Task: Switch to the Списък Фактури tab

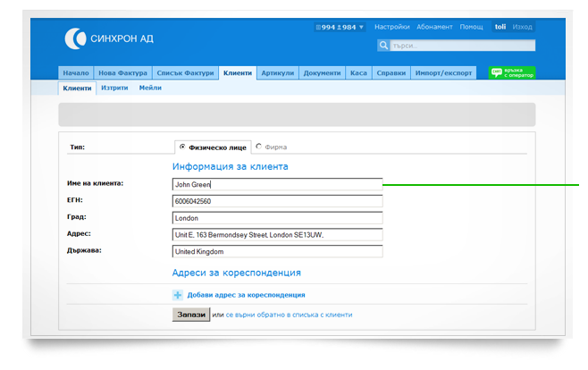Action: pyautogui.click(x=185, y=73)
